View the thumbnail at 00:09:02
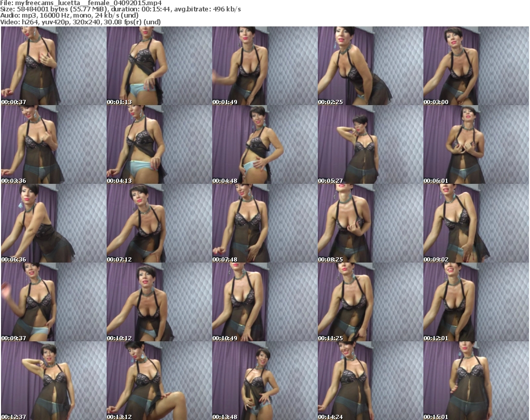This screenshot has width=530, height=420. [x=476, y=223]
